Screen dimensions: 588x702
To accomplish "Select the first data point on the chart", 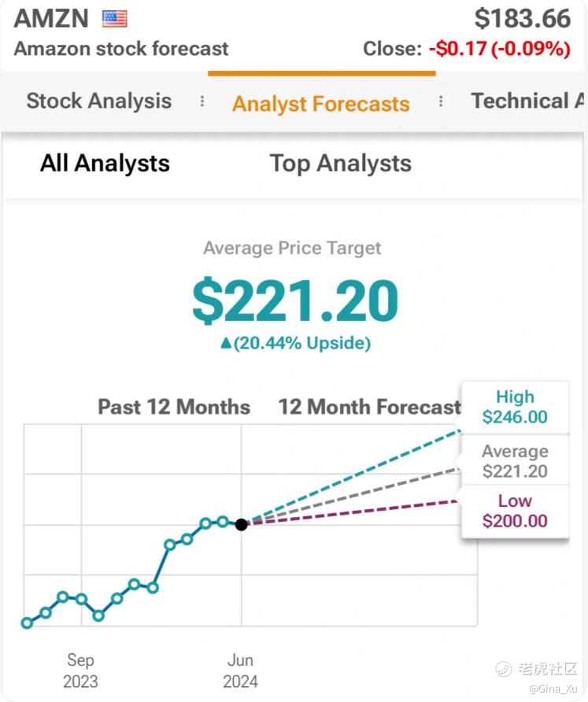I will tap(27, 623).
